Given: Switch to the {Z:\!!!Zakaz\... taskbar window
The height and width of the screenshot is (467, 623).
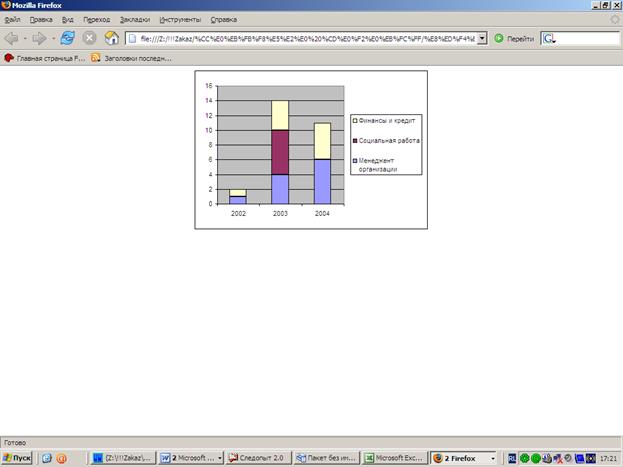Looking at the screenshot, I should click(x=122, y=458).
